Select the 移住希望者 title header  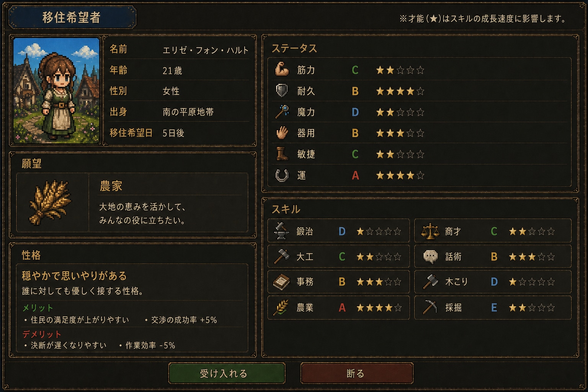[72, 17]
